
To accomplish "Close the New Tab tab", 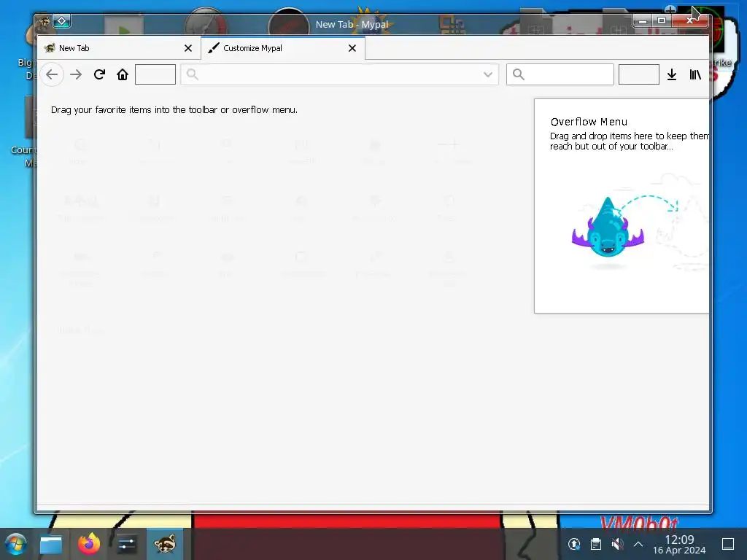I will [x=188, y=48].
